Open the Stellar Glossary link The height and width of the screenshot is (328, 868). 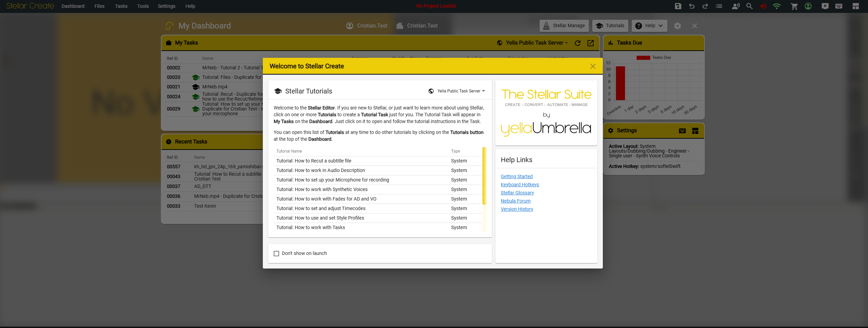point(517,193)
